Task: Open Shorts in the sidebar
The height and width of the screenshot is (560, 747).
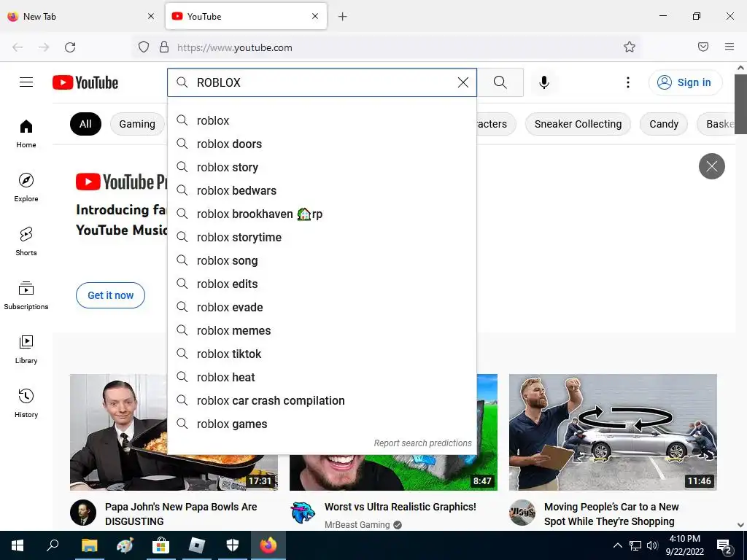Action: point(26,241)
